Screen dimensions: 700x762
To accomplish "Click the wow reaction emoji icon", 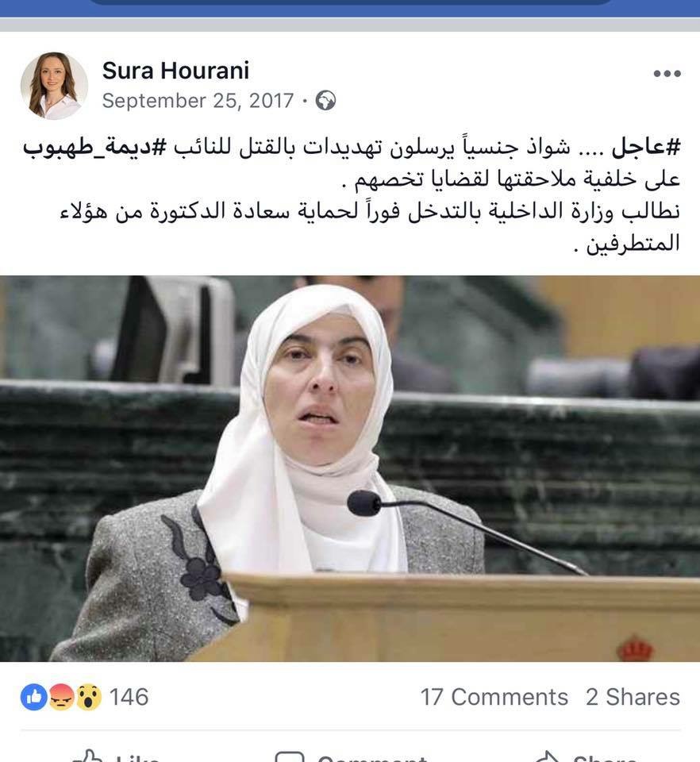I will coord(88,697).
